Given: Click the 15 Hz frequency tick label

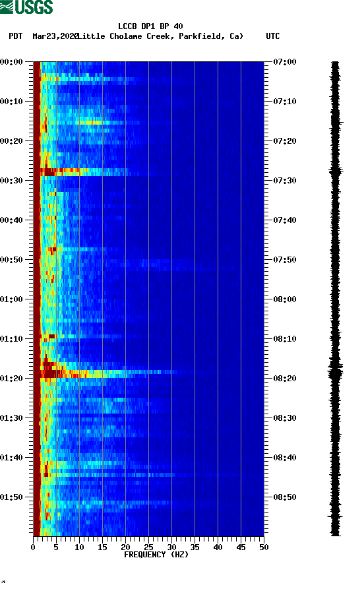Looking at the screenshot, I should [x=102, y=547].
